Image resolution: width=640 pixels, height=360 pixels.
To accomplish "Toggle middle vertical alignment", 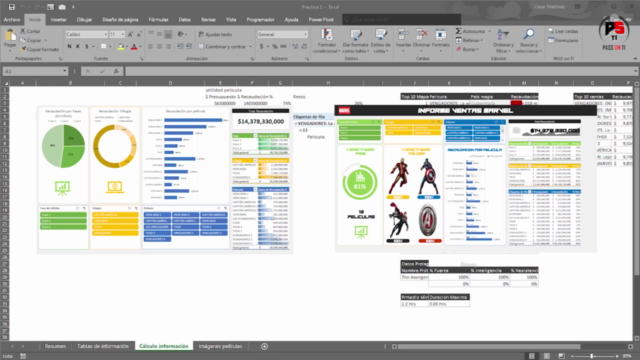I will [159, 35].
